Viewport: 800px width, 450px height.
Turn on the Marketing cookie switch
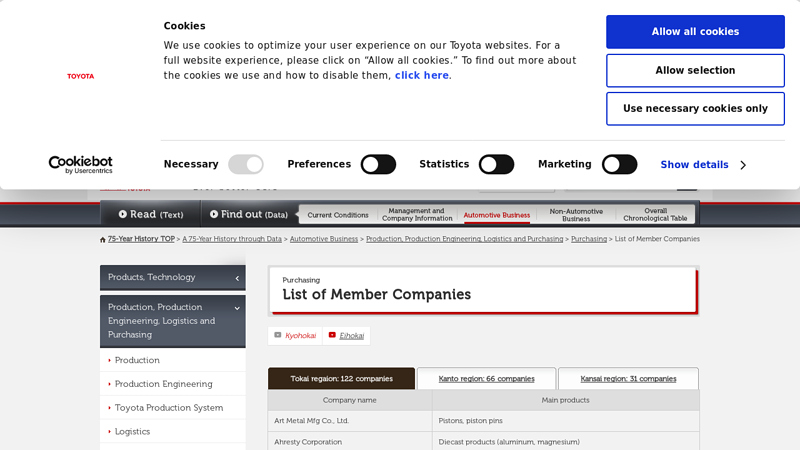[x=619, y=164]
